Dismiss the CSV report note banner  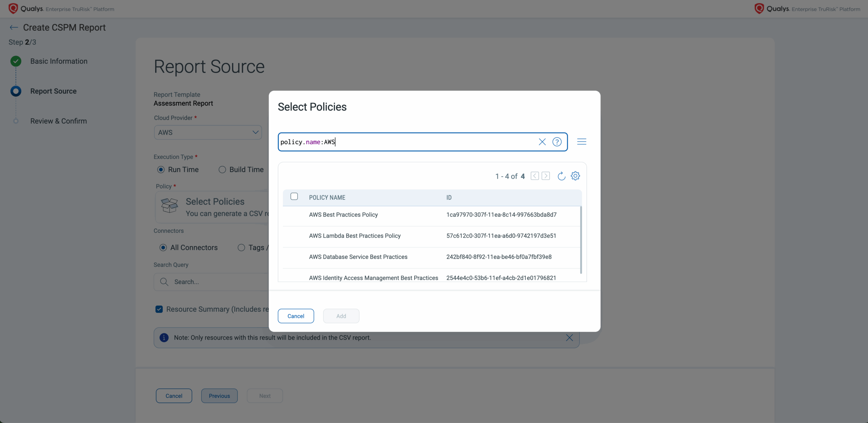tap(570, 338)
